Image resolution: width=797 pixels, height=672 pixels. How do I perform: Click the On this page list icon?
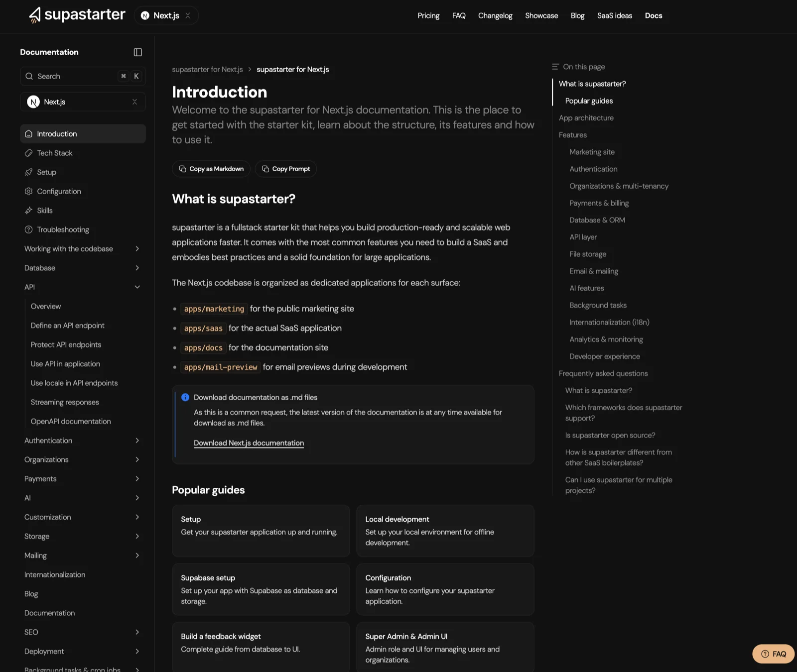tap(555, 67)
